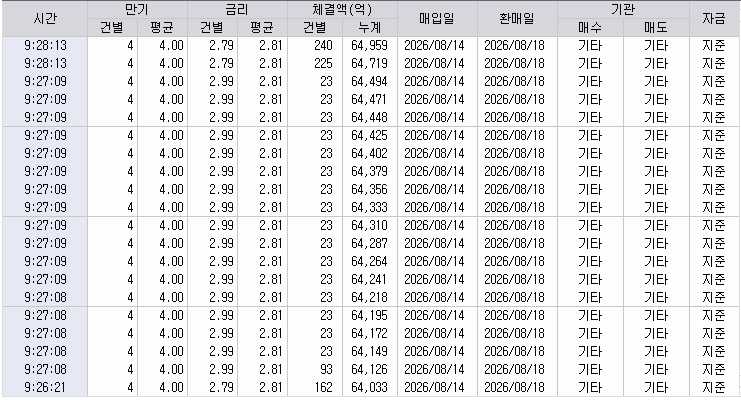Click the trade amount 225
741x400 pixels.
[323, 64]
